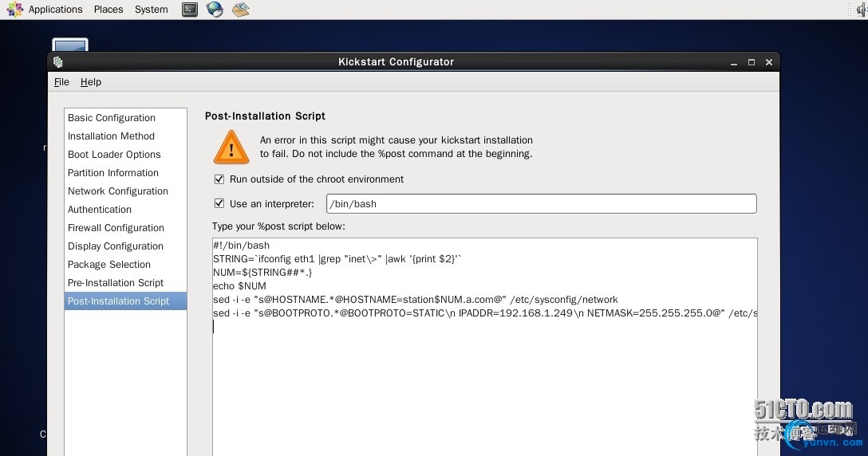868x456 pixels.
Task: Select Package Selection in the list
Action: (x=126, y=264)
